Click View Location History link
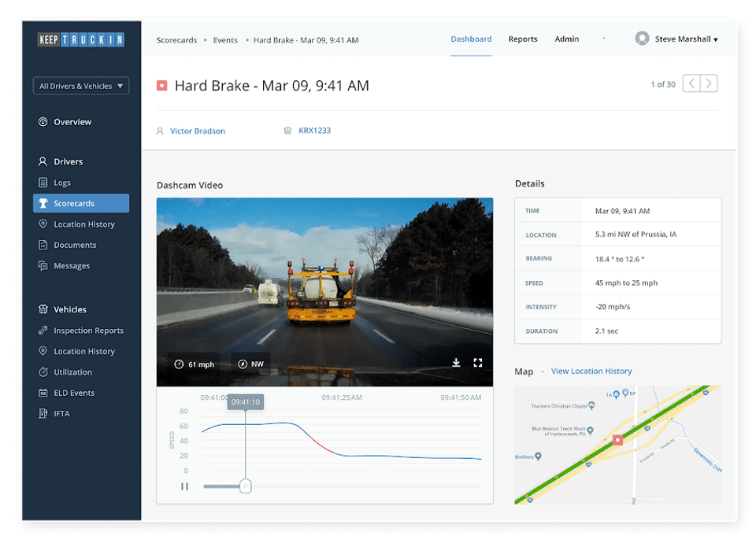 (x=591, y=371)
